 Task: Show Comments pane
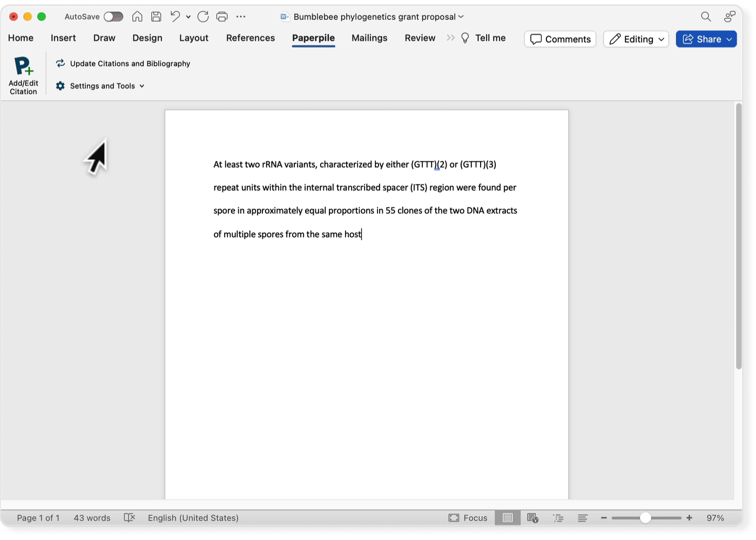tap(559, 39)
